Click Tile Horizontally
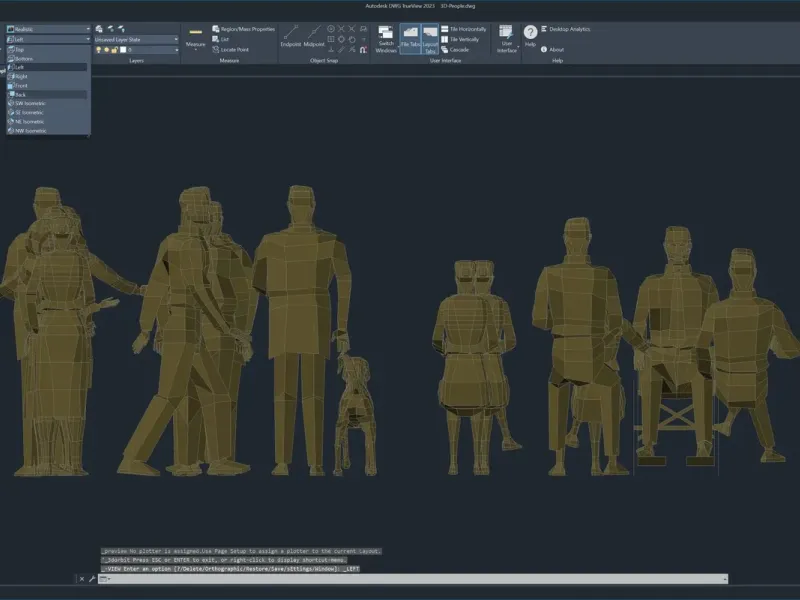Image resolution: width=800 pixels, height=600 pixels. pyautogui.click(x=462, y=29)
